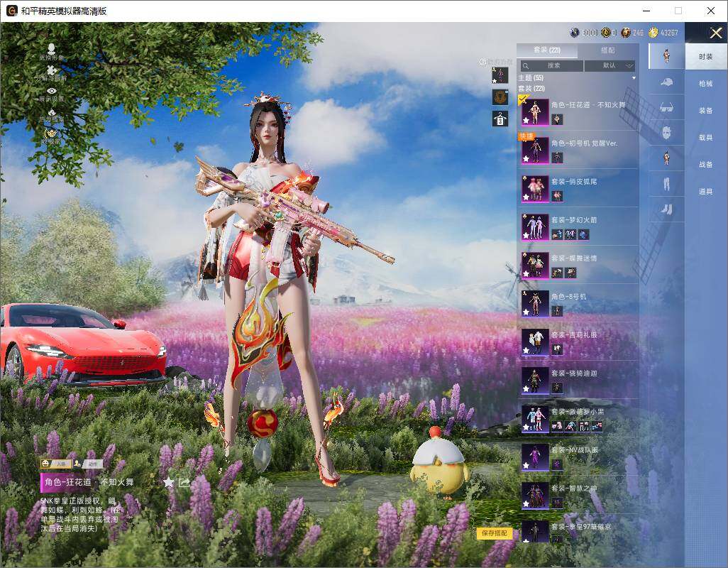Open the 道具 menu tab
This screenshot has height=568, width=728.
(706, 192)
